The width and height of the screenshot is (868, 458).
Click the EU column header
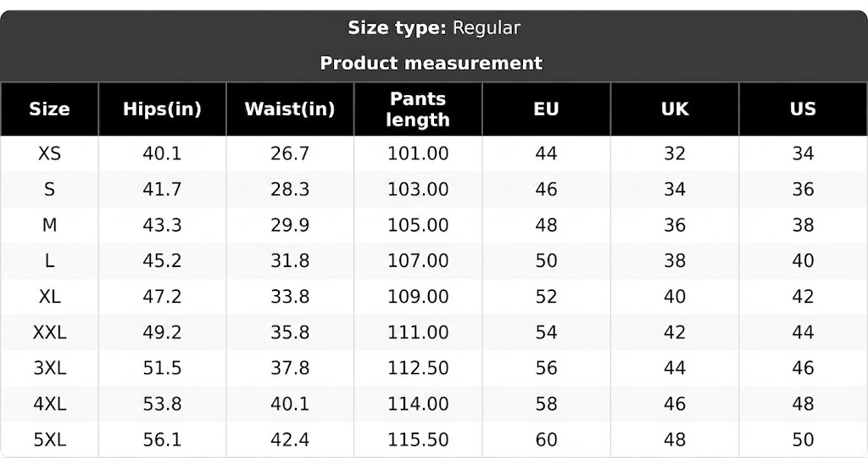pos(547,109)
